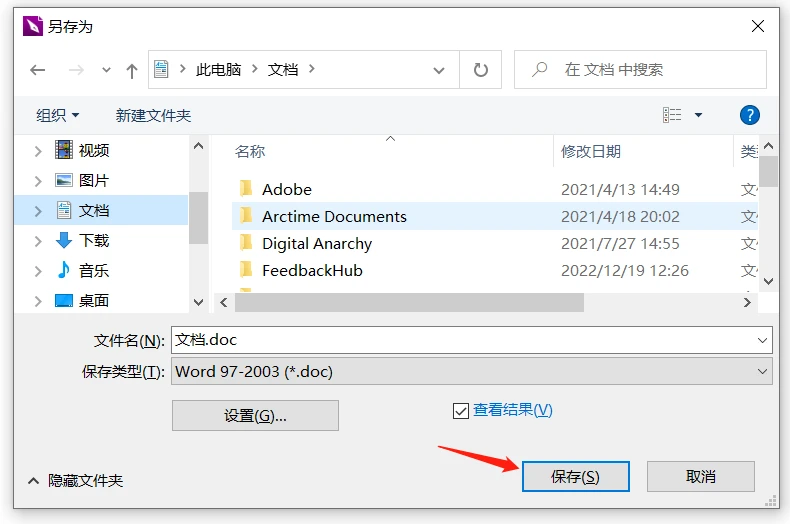This screenshot has height=524, width=790.
Task: Open 保存类型 Word 97-2003 dropdown
Action: coord(472,371)
